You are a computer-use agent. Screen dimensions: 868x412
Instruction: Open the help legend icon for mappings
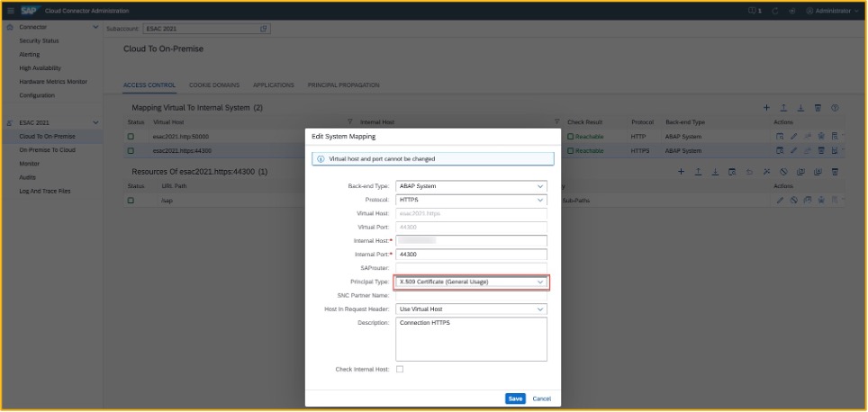point(836,108)
